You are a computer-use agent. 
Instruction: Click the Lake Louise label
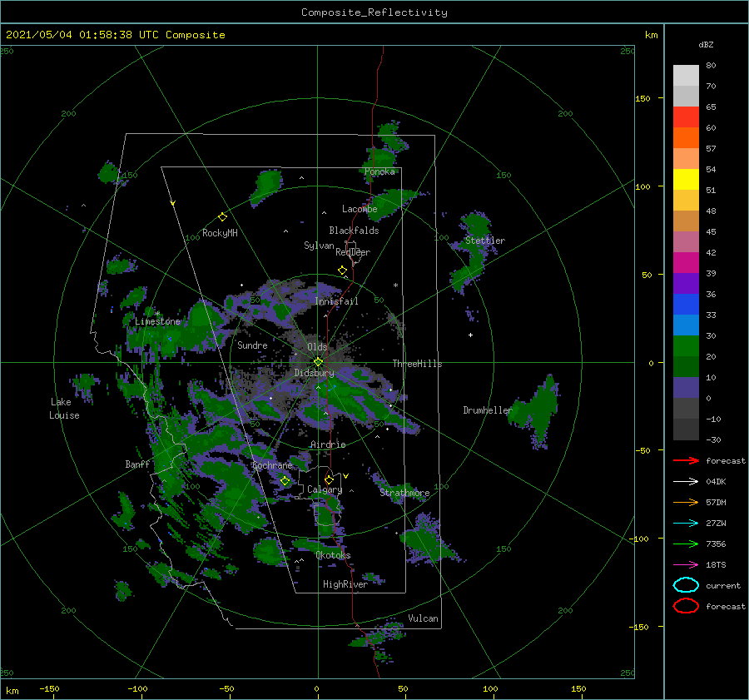click(x=64, y=409)
